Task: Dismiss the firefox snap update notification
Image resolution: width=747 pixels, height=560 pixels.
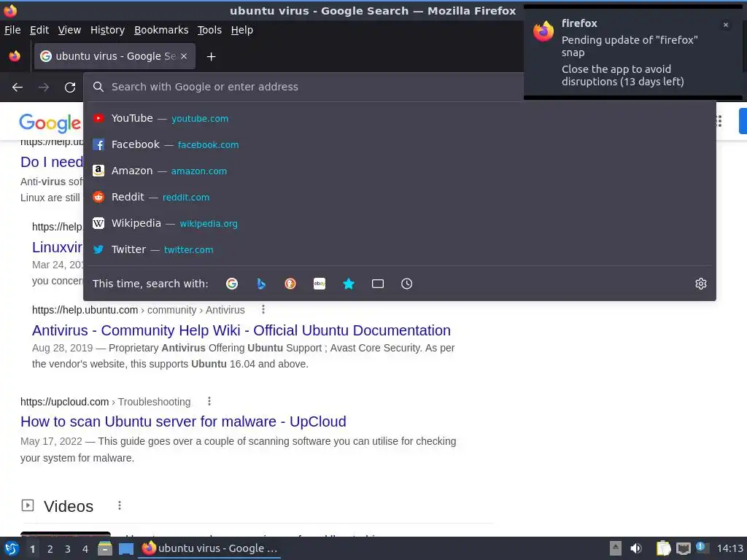Action: click(x=726, y=25)
